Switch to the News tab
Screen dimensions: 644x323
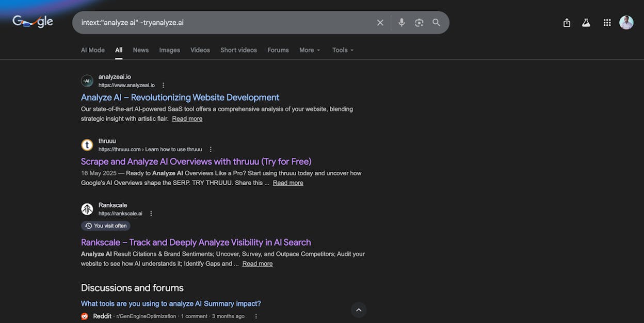click(141, 50)
